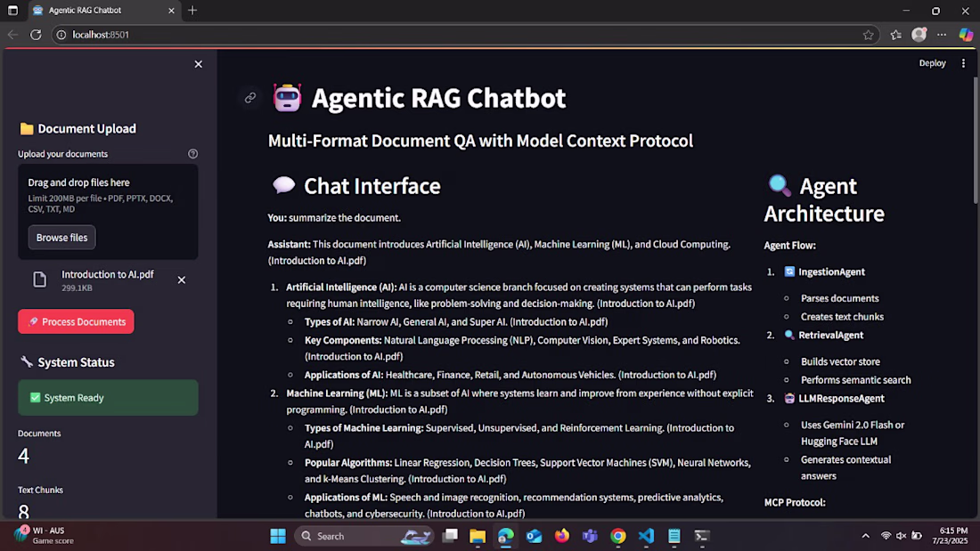
Task: Show hidden system tray icons
Action: [866, 536]
